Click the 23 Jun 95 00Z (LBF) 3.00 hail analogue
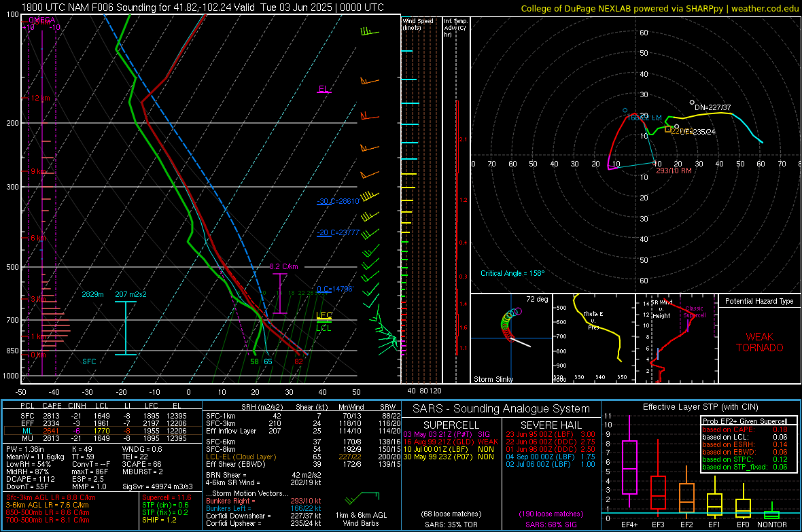Viewport: 802px width, 532px height. coord(551,434)
